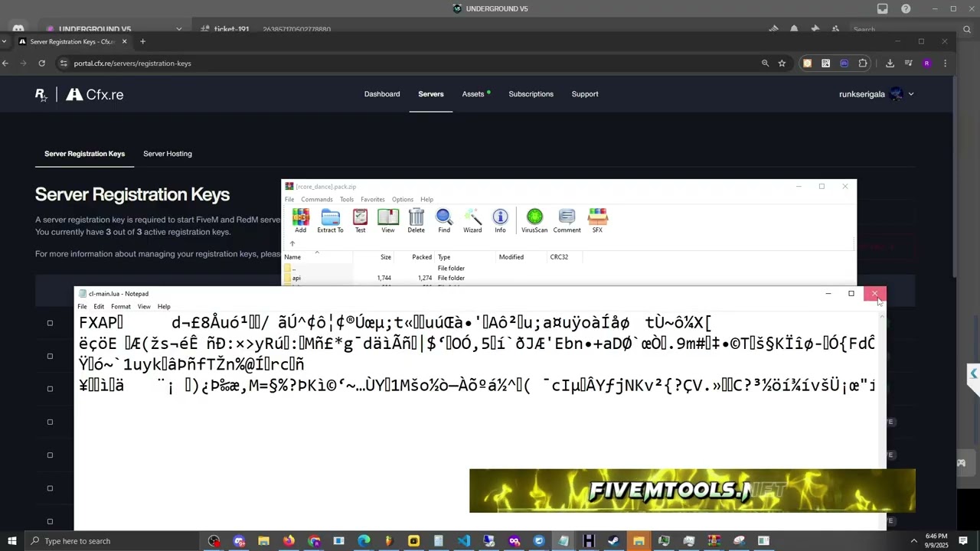
Task: Check the sixth registration key row checkbox
Action: click(x=50, y=488)
